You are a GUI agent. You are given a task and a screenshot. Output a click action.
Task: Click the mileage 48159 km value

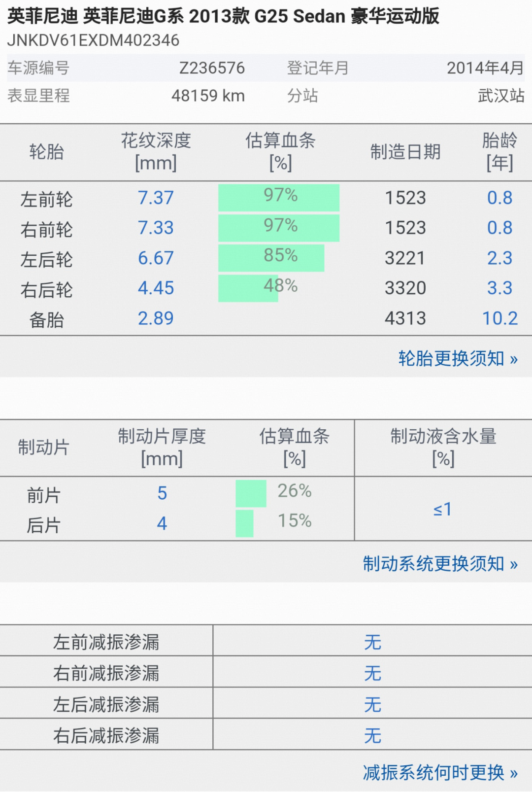coord(208,96)
